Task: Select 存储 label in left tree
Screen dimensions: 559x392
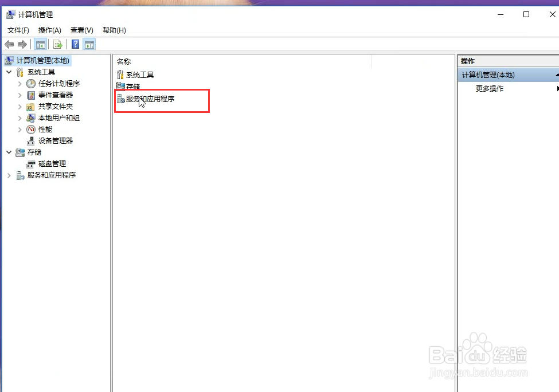Action: click(34, 152)
